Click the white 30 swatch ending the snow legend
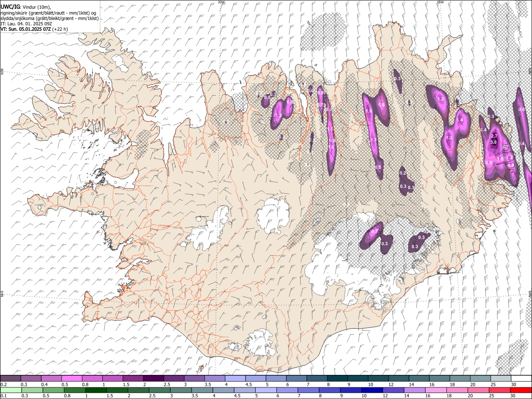 (x=521, y=379)
